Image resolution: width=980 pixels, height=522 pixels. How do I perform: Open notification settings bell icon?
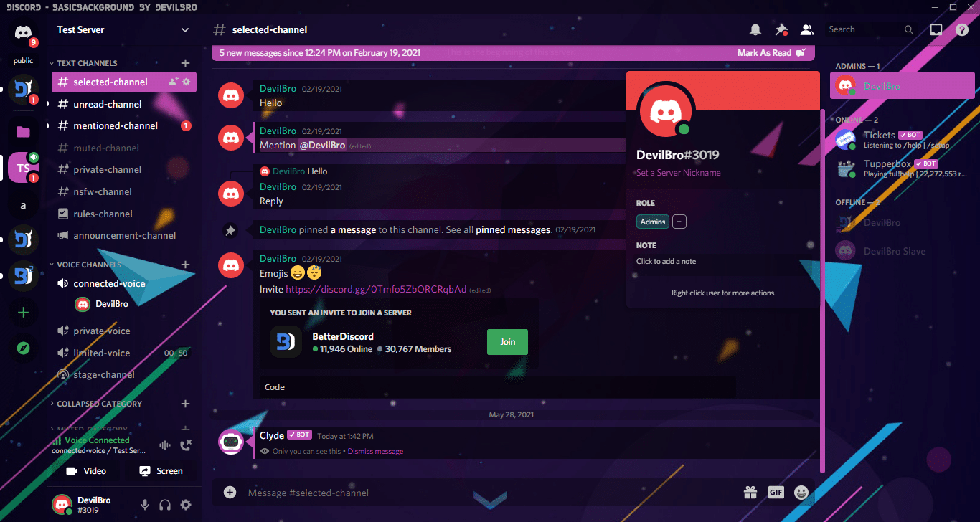pos(755,29)
